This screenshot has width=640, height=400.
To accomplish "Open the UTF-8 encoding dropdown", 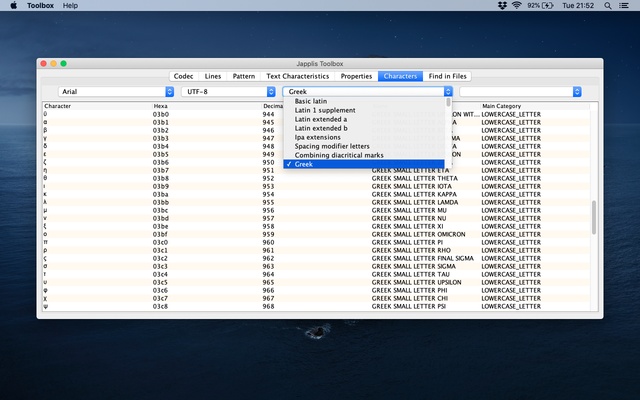I will pyautogui.click(x=229, y=91).
